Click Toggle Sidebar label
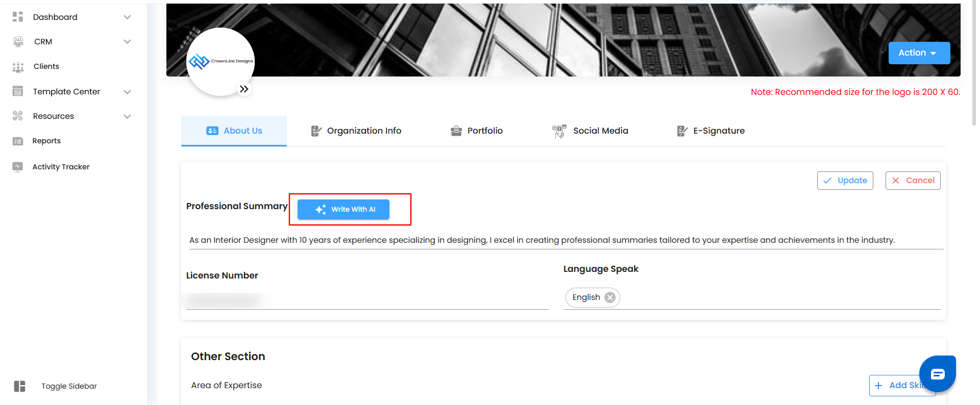This screenshot has height=405, width=980. point(69,386)
